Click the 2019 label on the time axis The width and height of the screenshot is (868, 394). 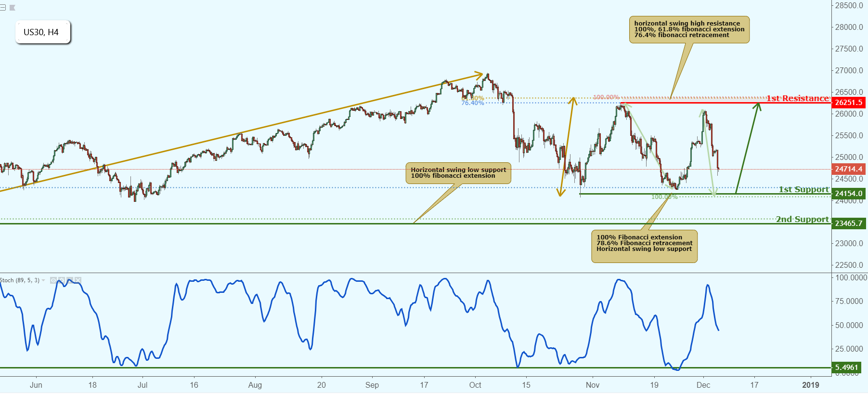point(811,385)
